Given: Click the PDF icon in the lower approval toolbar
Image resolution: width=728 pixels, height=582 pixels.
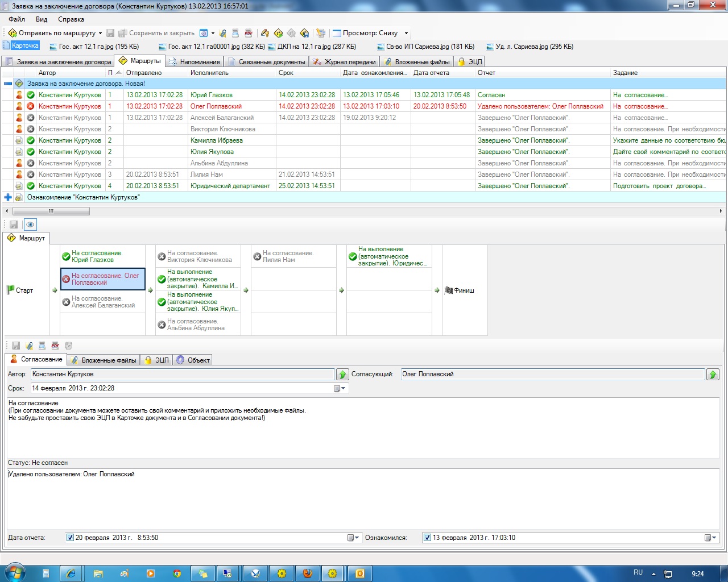Looking at the screenshot, I should (x=55, y=346).
